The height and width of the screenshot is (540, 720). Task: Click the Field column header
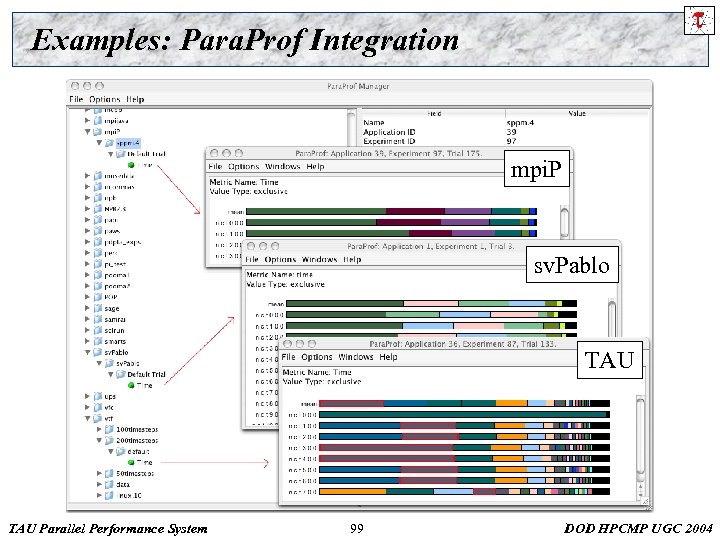433,113
